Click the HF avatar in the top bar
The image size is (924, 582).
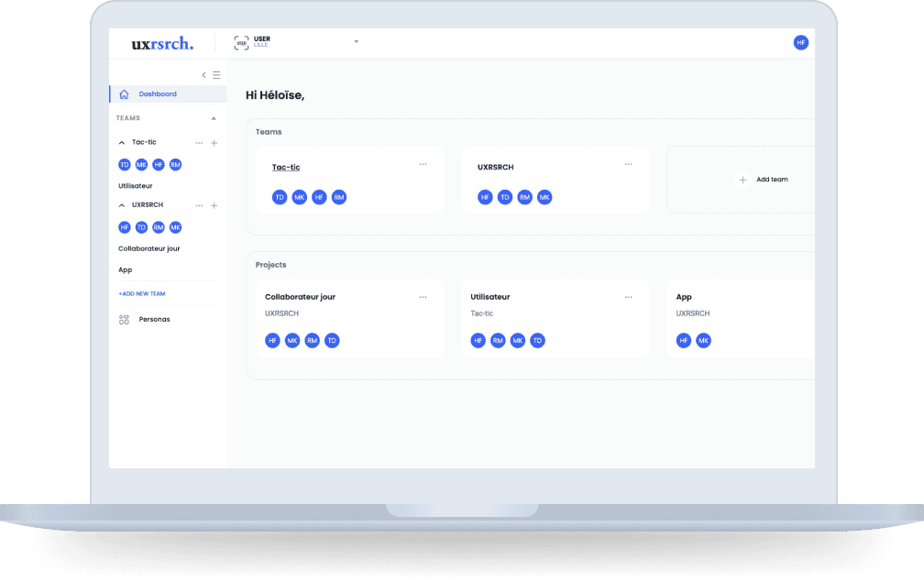[801, 42]
